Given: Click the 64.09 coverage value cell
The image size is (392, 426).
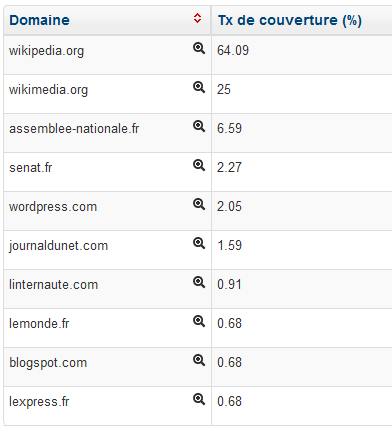Looking at the screenshot, I should pyautogui.click(x=302, y=55).
